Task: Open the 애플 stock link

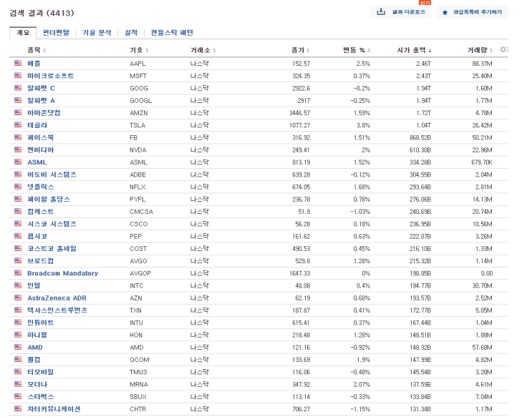Action: click(34, 64)
